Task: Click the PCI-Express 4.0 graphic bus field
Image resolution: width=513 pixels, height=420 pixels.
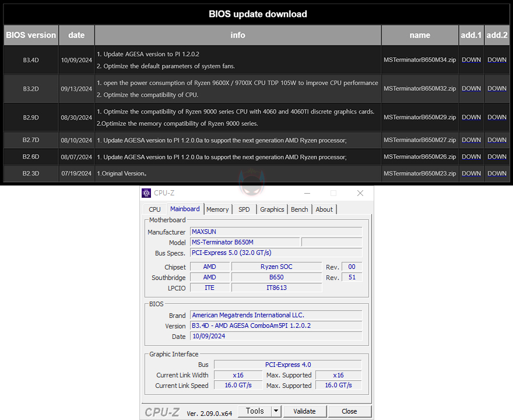Action: click(288, 365)
